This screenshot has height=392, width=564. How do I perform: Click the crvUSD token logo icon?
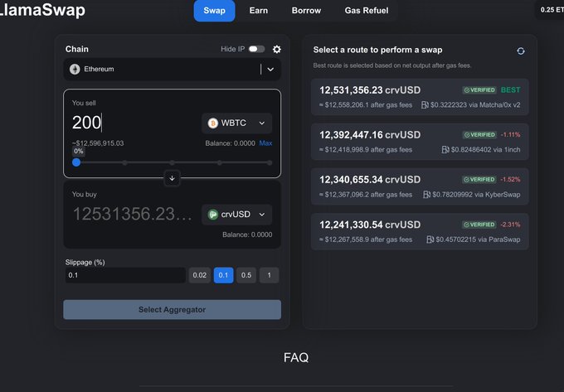[213, 215]
